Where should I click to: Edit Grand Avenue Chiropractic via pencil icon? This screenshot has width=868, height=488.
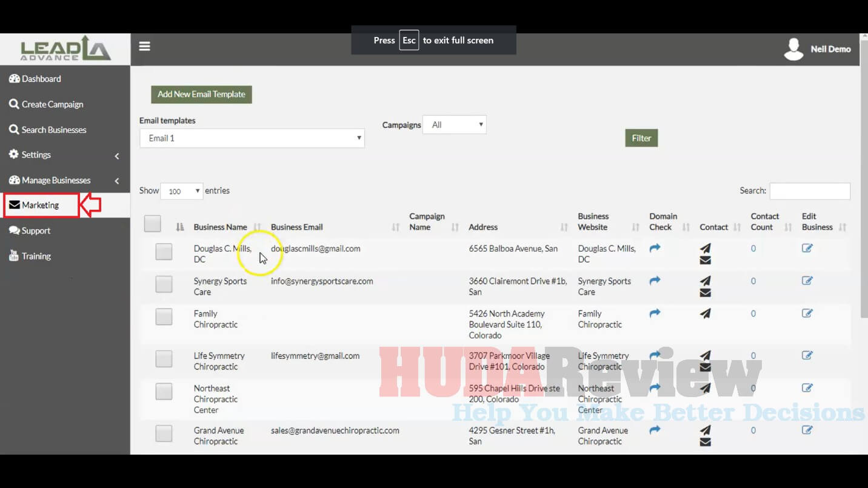807,430
